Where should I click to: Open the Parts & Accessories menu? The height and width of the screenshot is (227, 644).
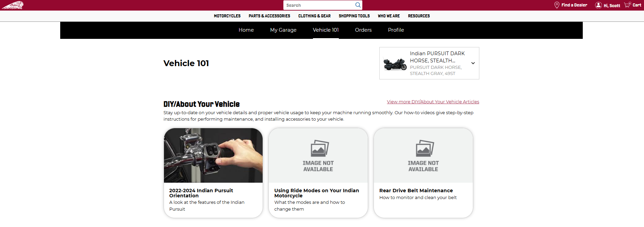click(269, 16)
